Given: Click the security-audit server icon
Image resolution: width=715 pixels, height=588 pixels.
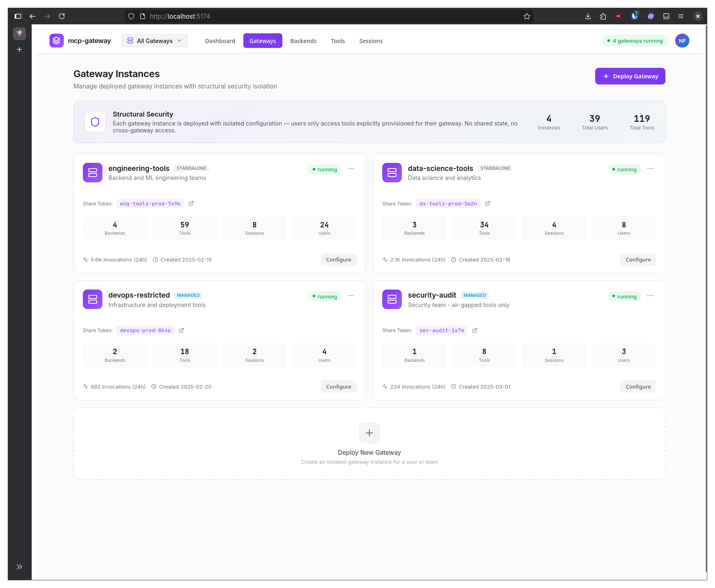Looking at the screenshot, I should click(x=392, y=299).
